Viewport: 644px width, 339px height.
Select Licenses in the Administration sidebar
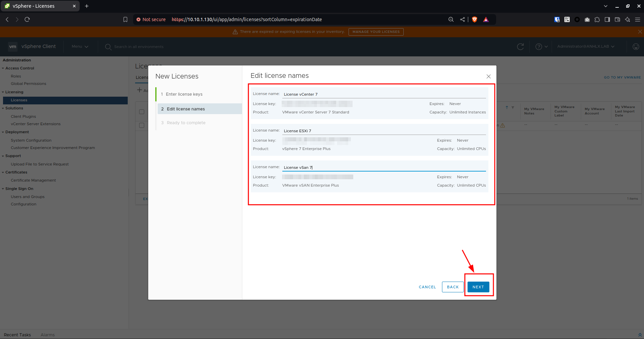pyautogui.click(x=19, y=100)
